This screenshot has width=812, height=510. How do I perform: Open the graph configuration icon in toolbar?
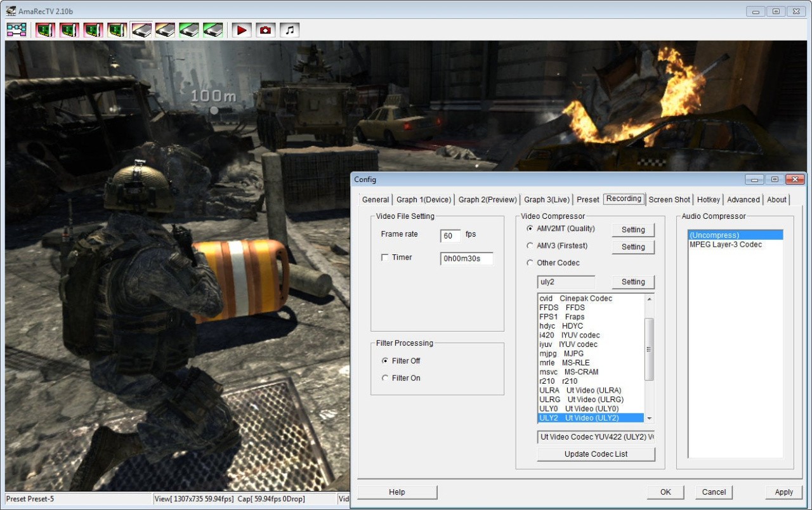[16, 30]
